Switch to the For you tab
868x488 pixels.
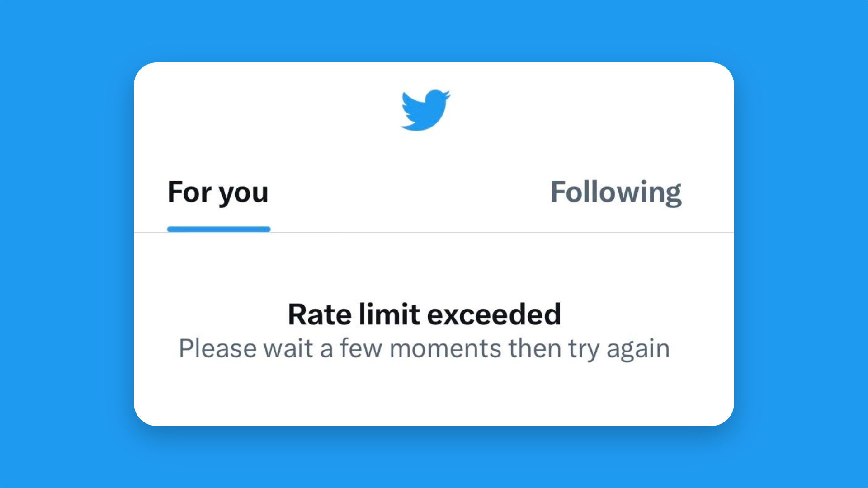click(x=218, y=192)
